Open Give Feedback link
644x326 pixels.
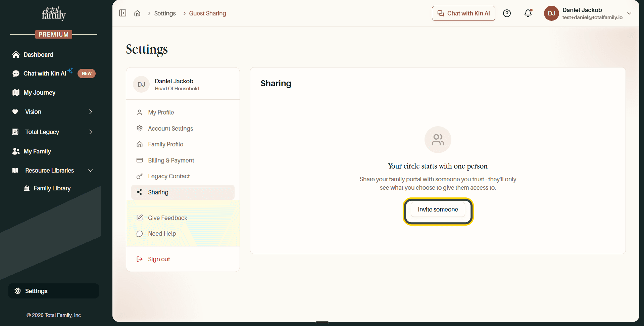pos(183,218)
